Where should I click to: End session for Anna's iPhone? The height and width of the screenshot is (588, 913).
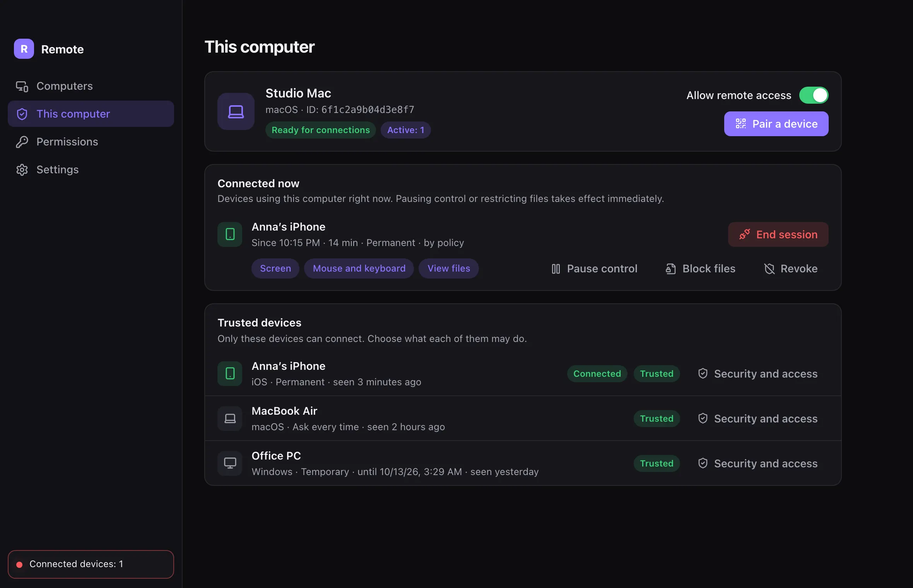tap(778, 234)
